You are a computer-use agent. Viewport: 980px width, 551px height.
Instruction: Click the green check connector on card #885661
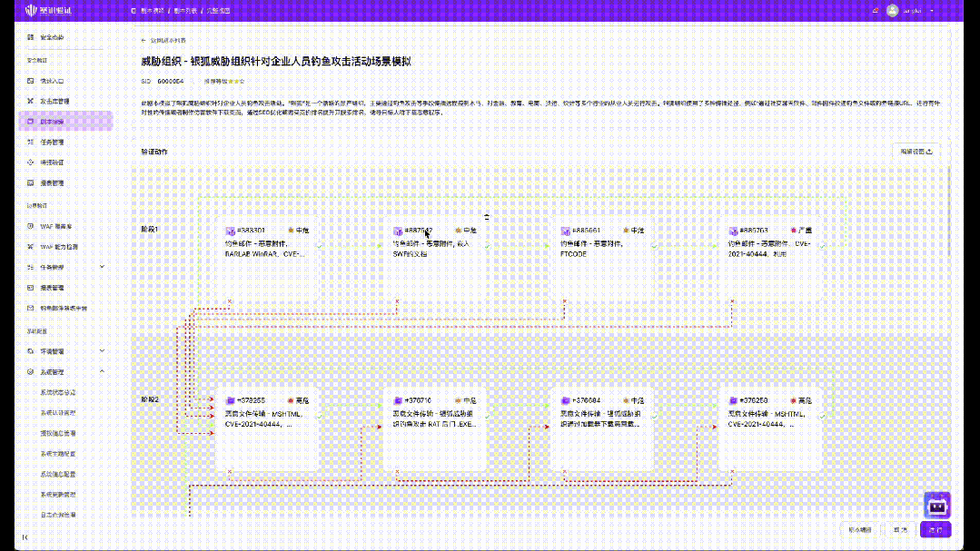coord(654,246)
